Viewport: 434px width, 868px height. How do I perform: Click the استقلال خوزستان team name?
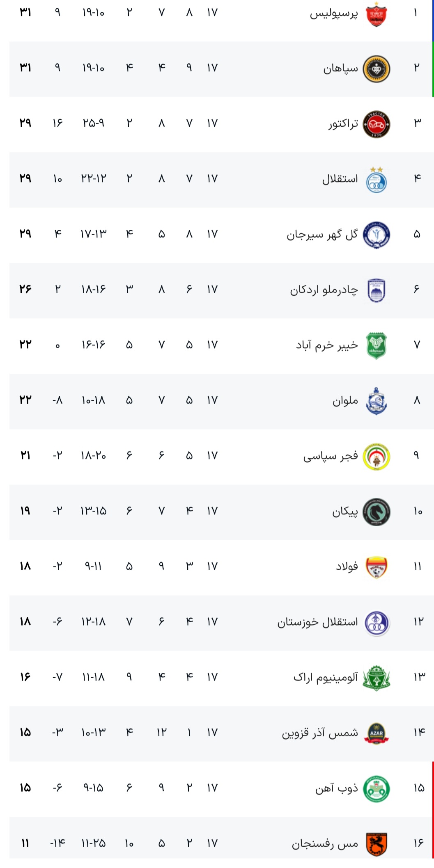tap(317, 622)
